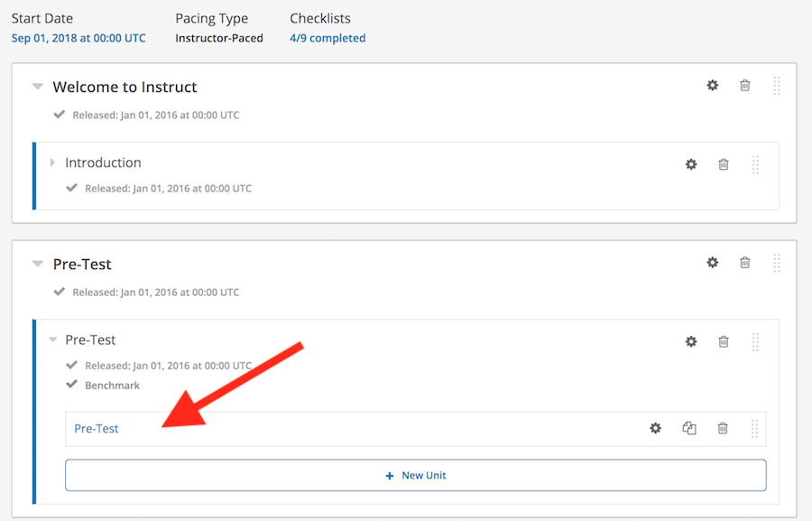The height and width of the screenshot is (521, 812).
Task: Delete the Pre-Test subsection
Action: [724, 341]
